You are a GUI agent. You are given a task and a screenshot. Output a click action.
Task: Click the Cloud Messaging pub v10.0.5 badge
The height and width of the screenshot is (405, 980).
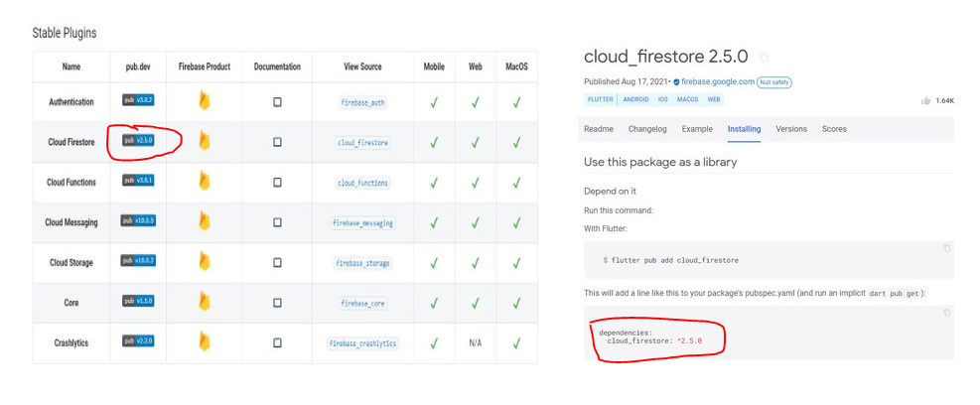[x=138, y=220]
